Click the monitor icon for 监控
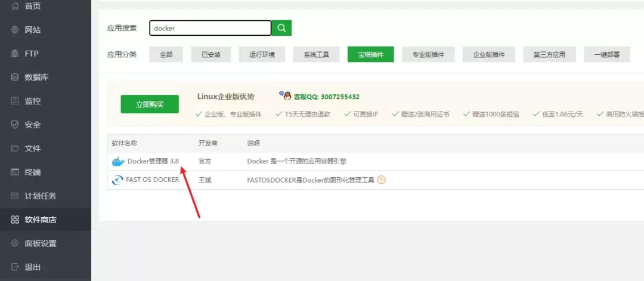Image resolution: width=644 pixels, height=281 pixels. pos(15,101)
